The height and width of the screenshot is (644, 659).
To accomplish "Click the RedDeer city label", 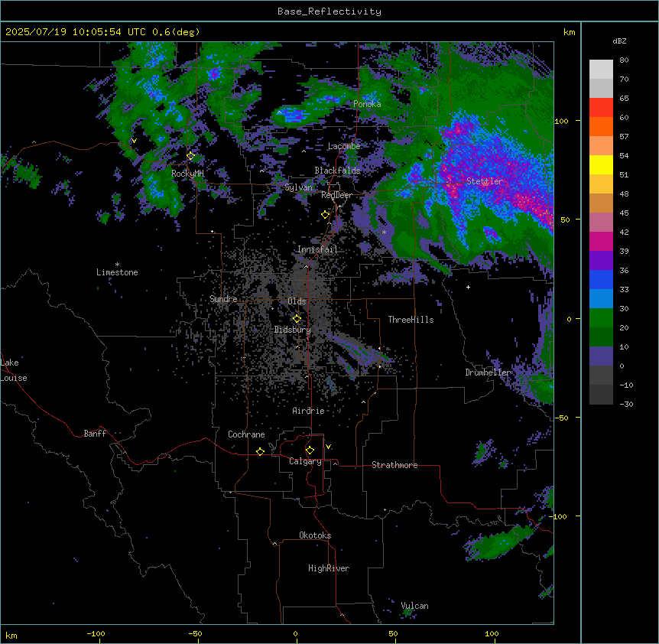I will tap(336, 195).
